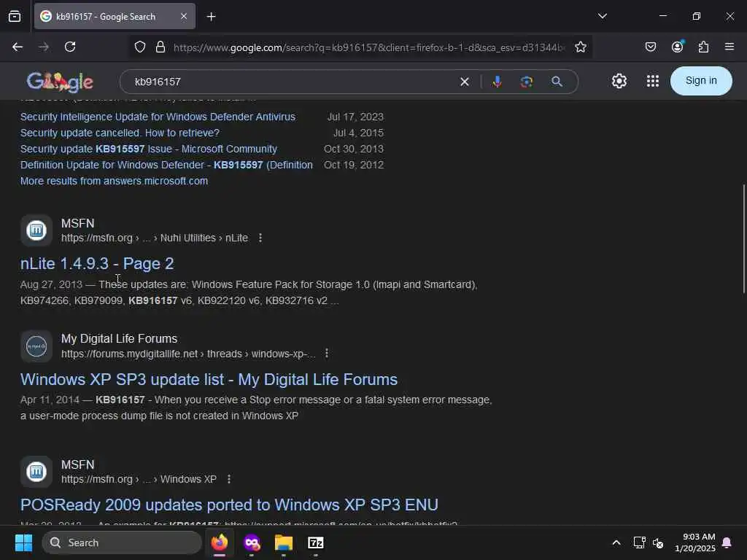Screen dimensions: 747x560
Task: Focus the URL address bar
Action: pos(369,47)
